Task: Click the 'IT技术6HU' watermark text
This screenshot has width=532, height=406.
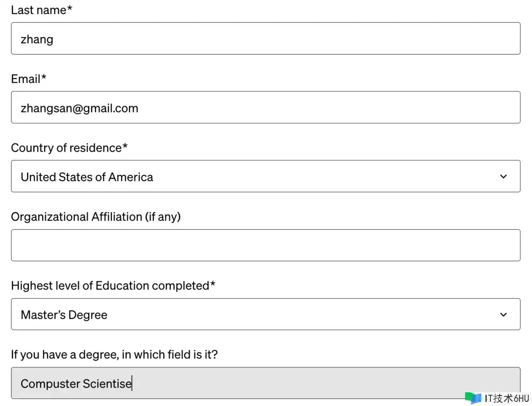Action: click(506, 399)
